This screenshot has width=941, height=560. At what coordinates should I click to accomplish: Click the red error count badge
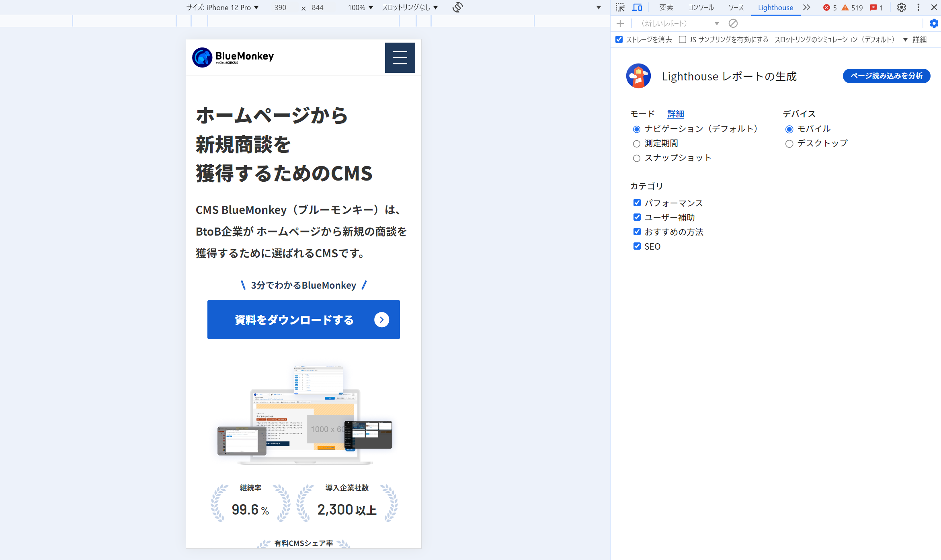pyautogui.click(x=830, y=8)
